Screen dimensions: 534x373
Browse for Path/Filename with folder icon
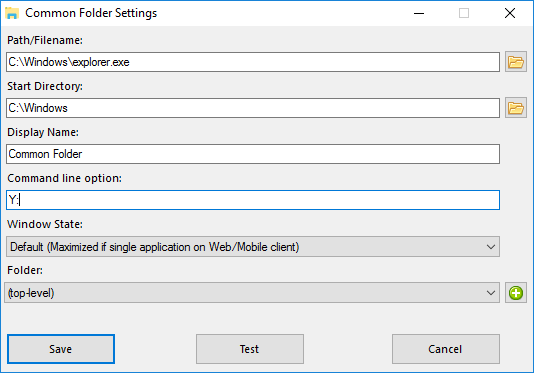(516, 62)
